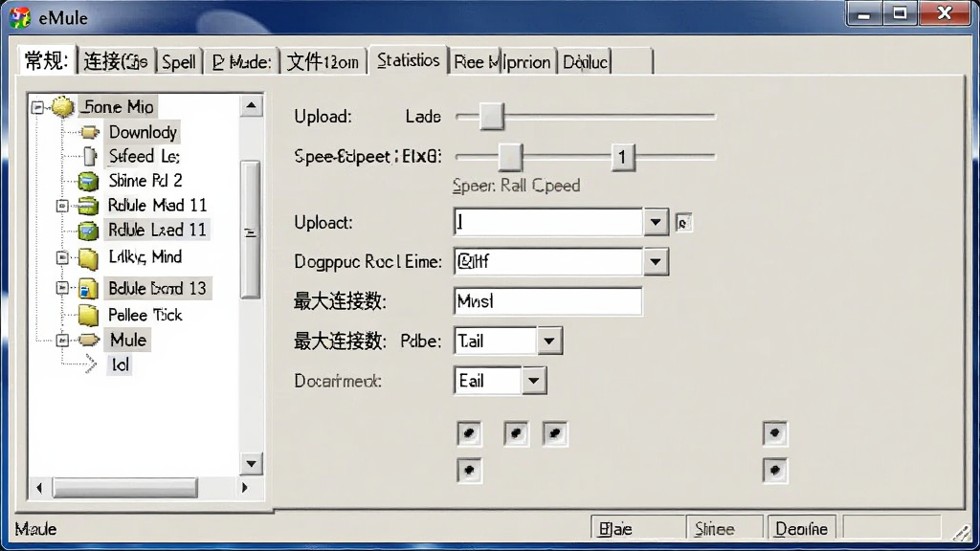The image size is (980, 551).
Task: Click the Deoine status bar button
Action: click(x=802, y=529)
